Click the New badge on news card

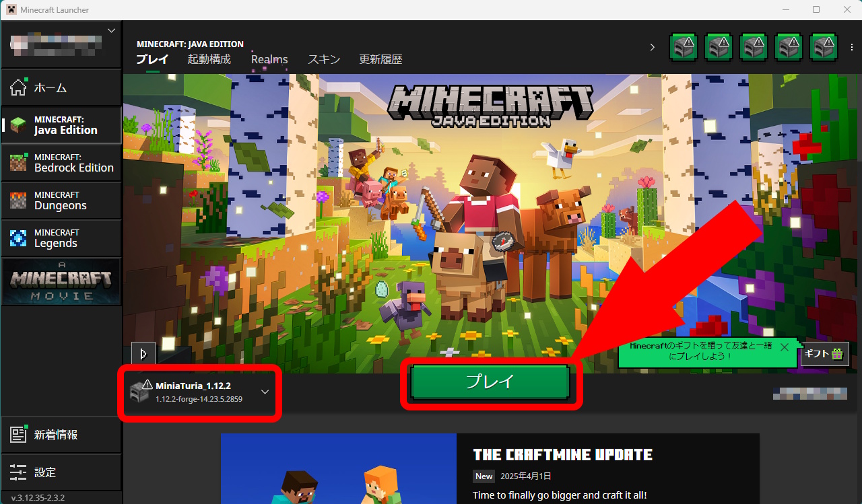click(484, 476)
